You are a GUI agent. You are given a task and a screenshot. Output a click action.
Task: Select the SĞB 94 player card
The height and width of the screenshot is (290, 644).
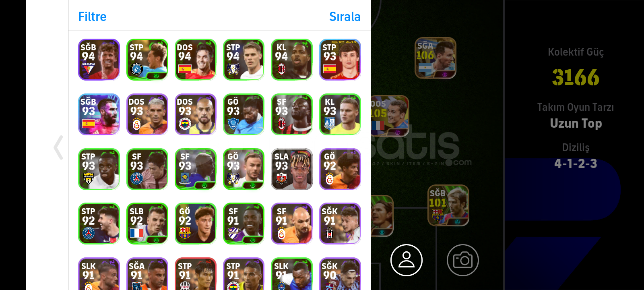tap(99, 60)
